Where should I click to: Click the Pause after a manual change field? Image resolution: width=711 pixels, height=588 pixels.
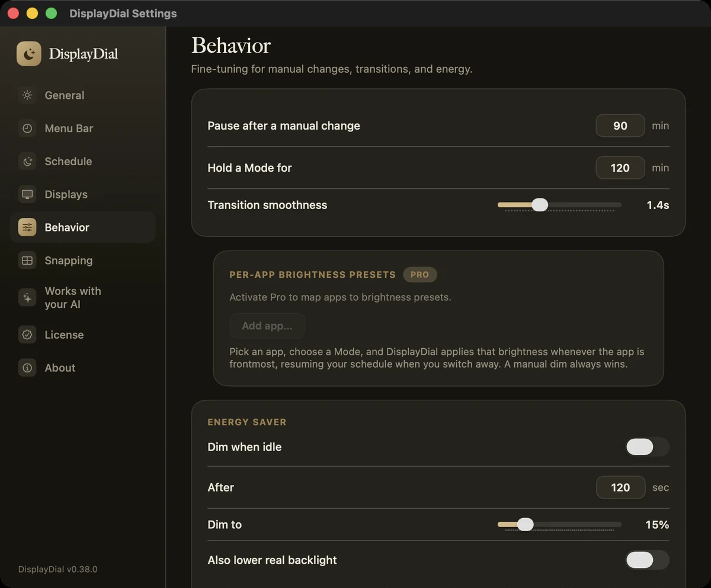point(620,126)
